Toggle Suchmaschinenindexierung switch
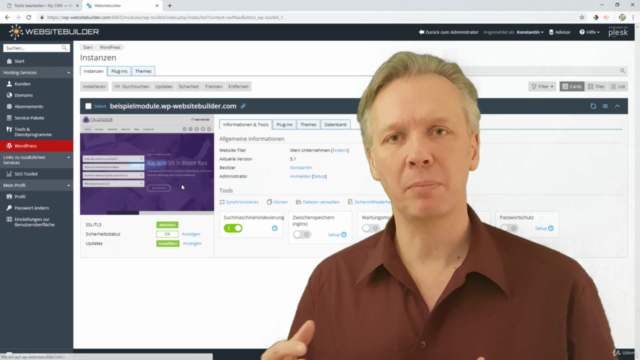 [233, 228]
